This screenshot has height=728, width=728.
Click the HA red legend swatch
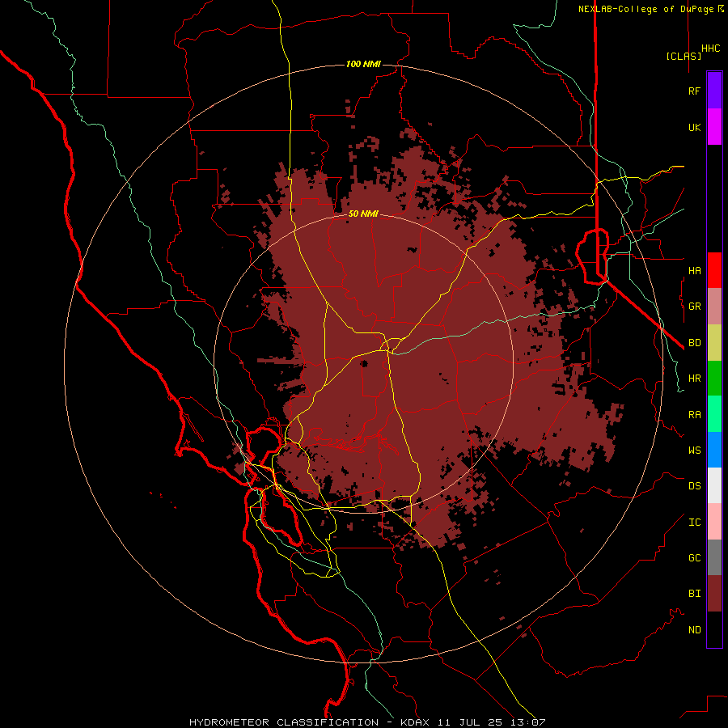point(714,270)
